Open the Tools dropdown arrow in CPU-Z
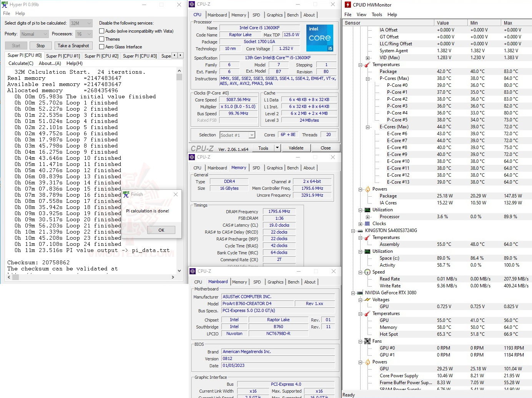Image resolution: width=532 pixels, height=398 pixels. (x=277, y=148)
